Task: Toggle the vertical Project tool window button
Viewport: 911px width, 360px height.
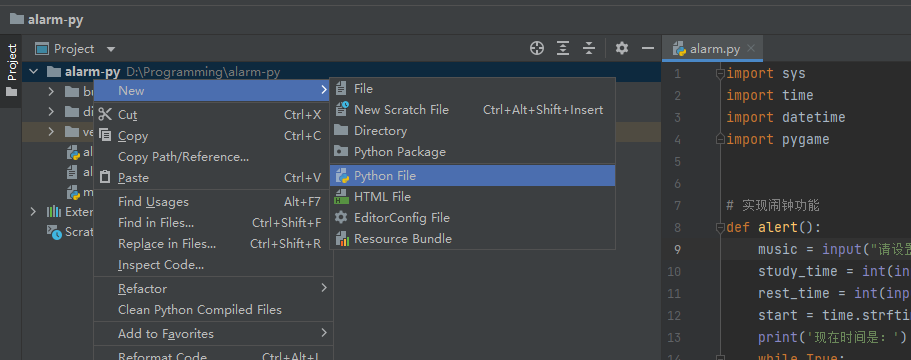Action: point(12,70)
